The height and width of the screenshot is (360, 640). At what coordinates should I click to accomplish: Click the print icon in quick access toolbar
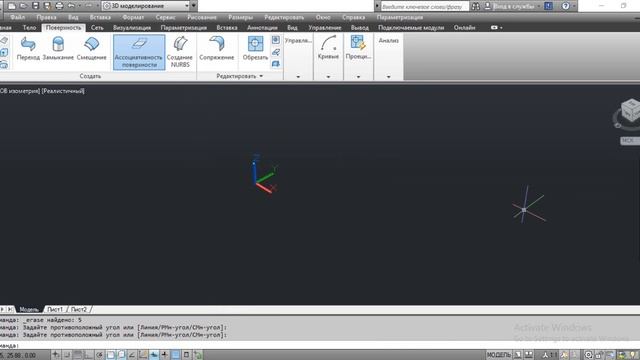[59, 6]
